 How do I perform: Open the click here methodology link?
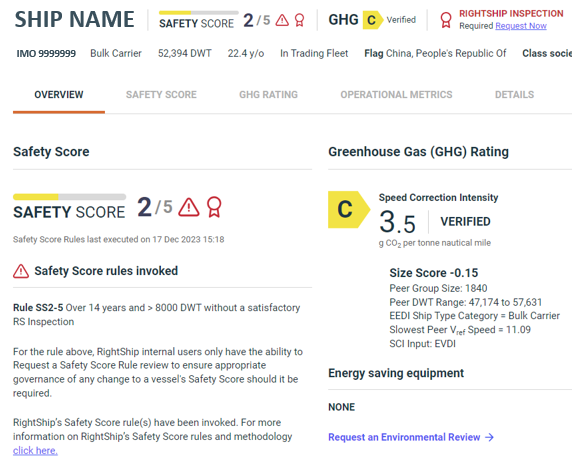coord(35,451)
